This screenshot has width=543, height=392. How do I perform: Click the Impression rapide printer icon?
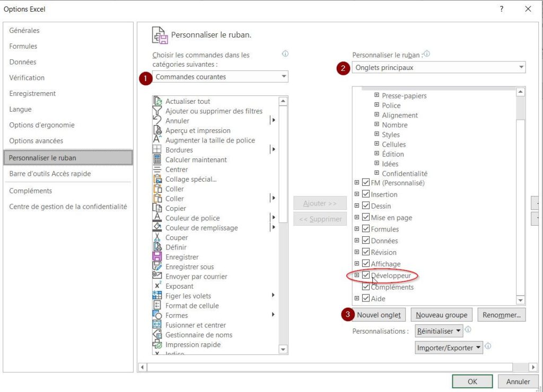tap(157, 344)
